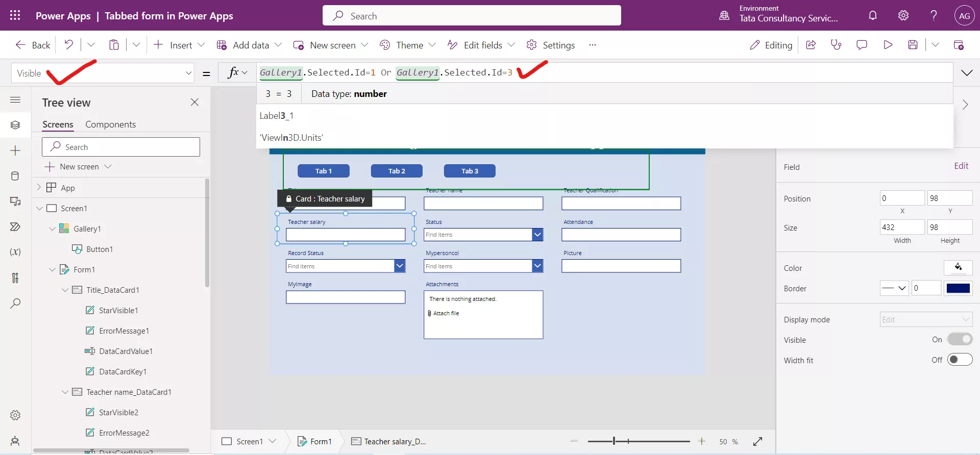
Task: Preview the app with Play icon
Action: point(888,45)
